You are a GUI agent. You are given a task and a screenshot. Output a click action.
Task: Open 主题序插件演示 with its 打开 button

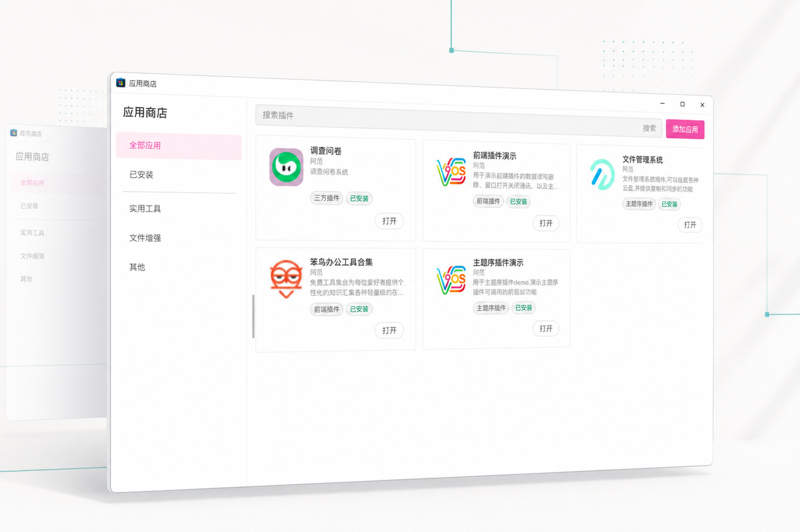click(x=546, y=329)
